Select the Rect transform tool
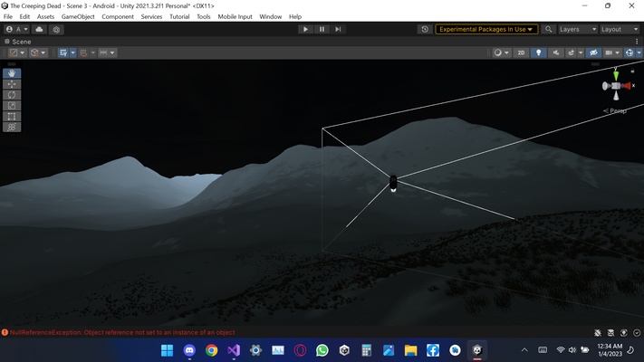The image size is (644, 362). [x=12, y=116]
